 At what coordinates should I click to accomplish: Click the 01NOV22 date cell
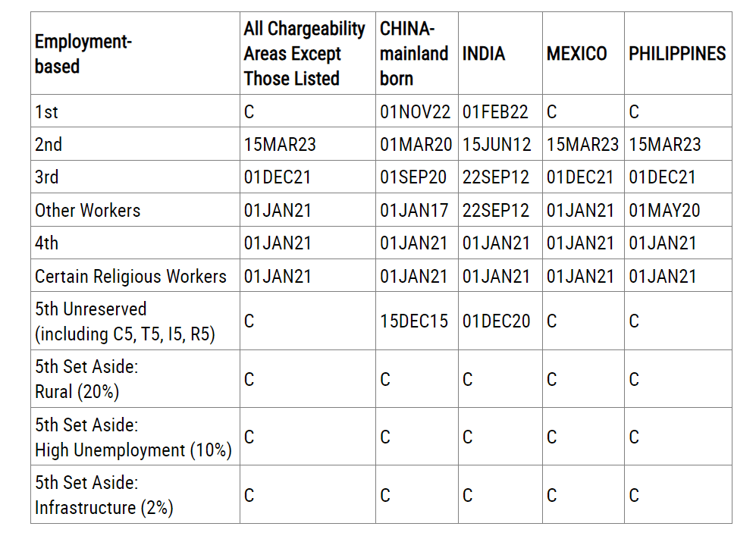415,112
